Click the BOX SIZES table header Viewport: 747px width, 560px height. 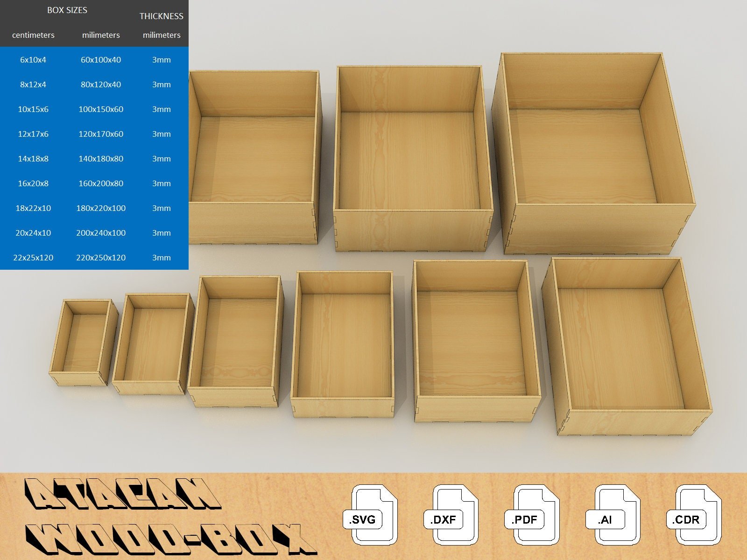pos(67,10)
